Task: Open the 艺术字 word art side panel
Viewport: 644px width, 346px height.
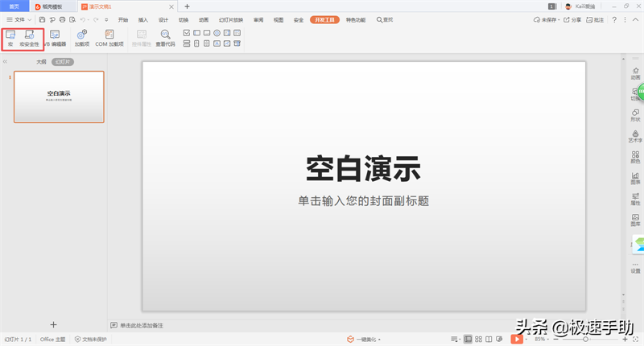Action: point(635,134)
